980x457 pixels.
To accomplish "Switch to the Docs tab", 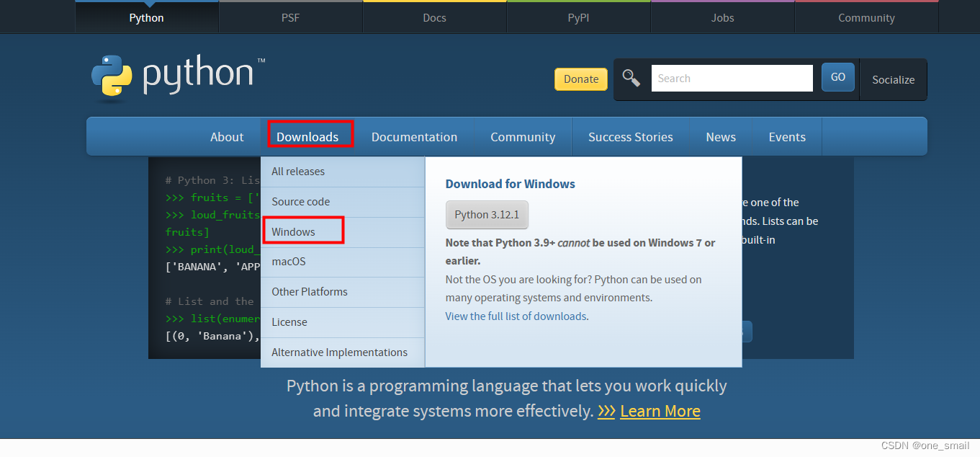I will (434, 17).
